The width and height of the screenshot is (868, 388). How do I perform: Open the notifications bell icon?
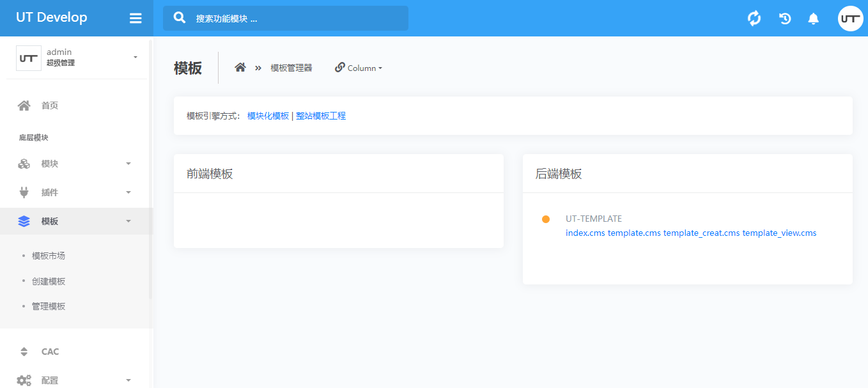pos(813,19)
